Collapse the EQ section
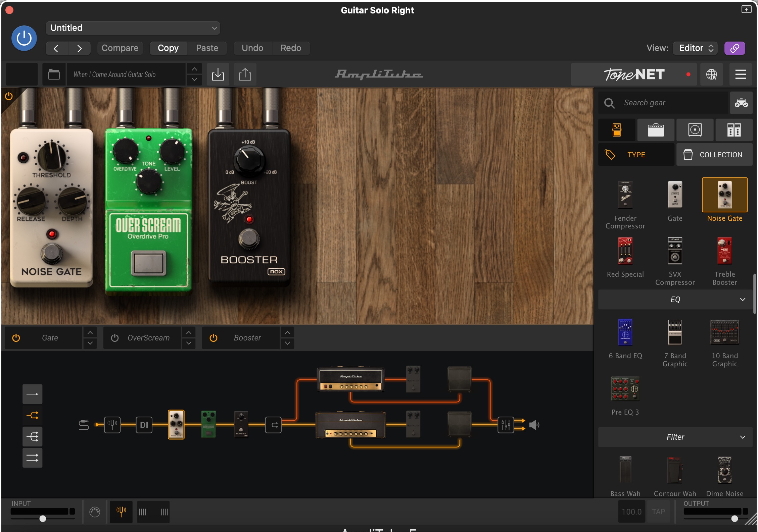This screenshot has height=532, width=758. tap(675, 300)
